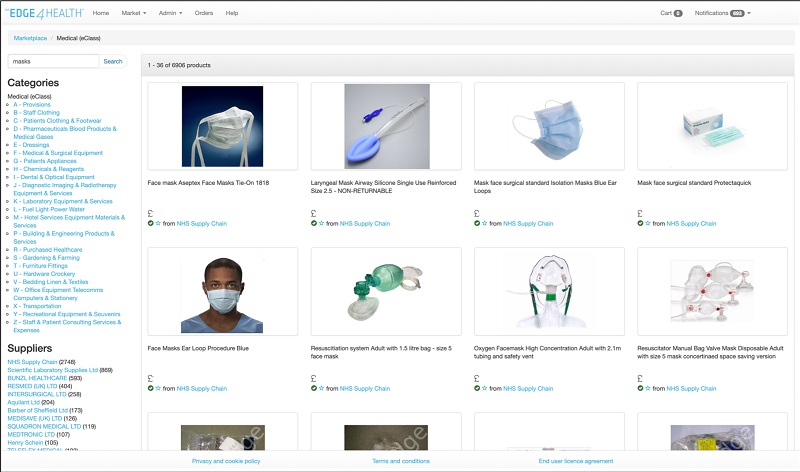
Task: Select category C - Patients Clothing & Footwear
Action: 57,121
